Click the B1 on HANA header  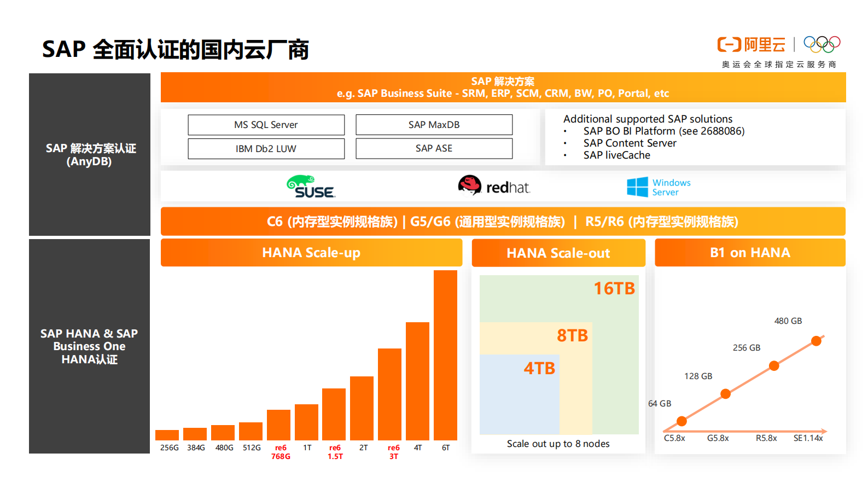(x=750, y=253)
